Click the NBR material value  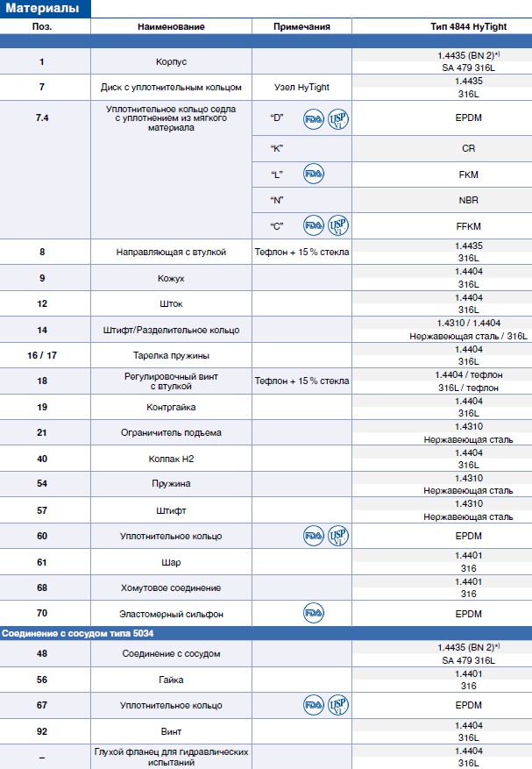pyautogui.click(x=468, y=200)
